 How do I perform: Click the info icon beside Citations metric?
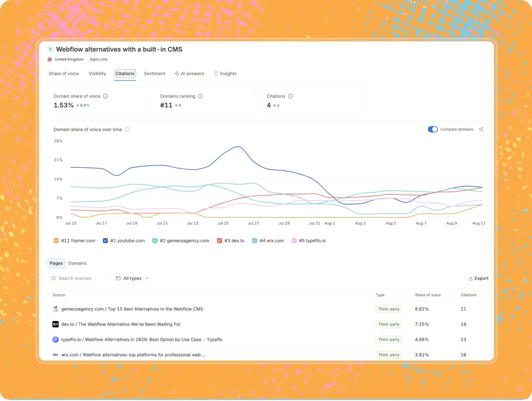[x=290, y=96]
